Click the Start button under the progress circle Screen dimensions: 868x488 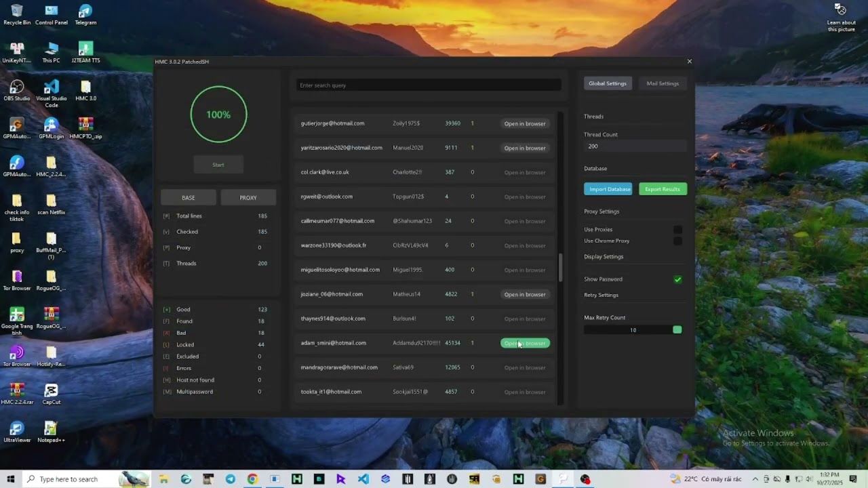[x=218, y=165]
